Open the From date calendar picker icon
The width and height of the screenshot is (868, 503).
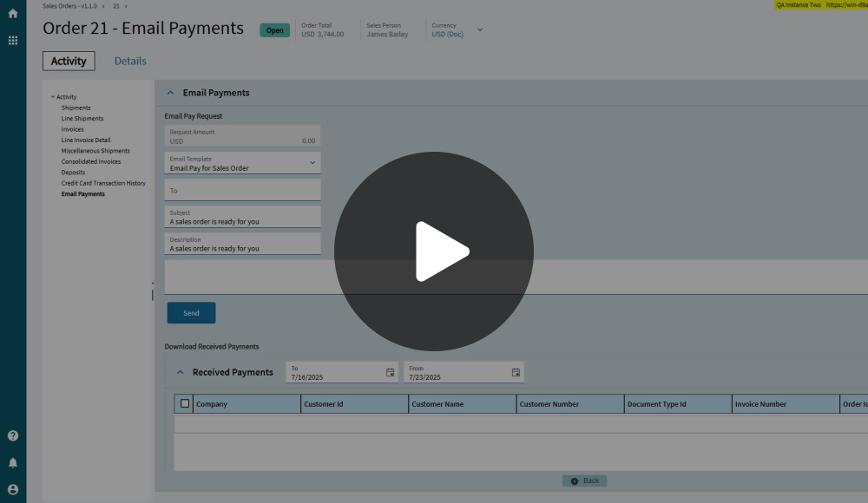tap(516, 373)
